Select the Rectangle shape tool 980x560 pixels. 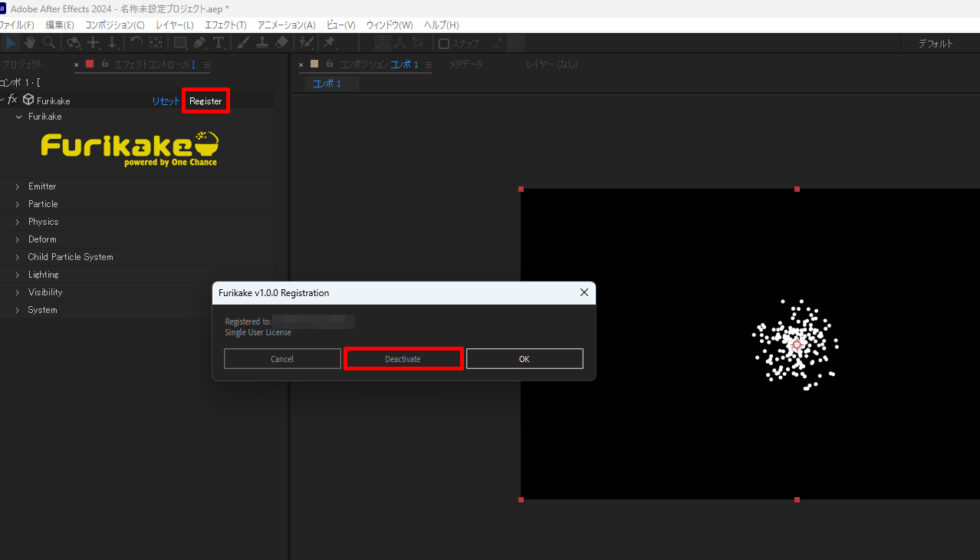tap(180, 42)
